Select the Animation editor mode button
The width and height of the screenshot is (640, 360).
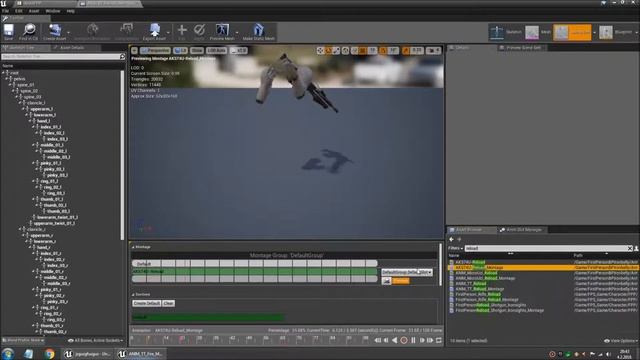(x=572, y=32)
